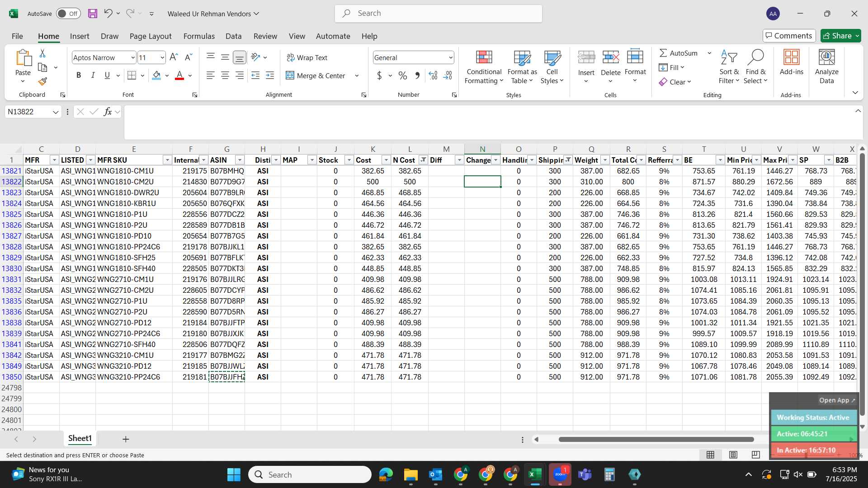868x488 pixels.
Task: Click the Copy icon in Clipboard group
Action: 42,67
